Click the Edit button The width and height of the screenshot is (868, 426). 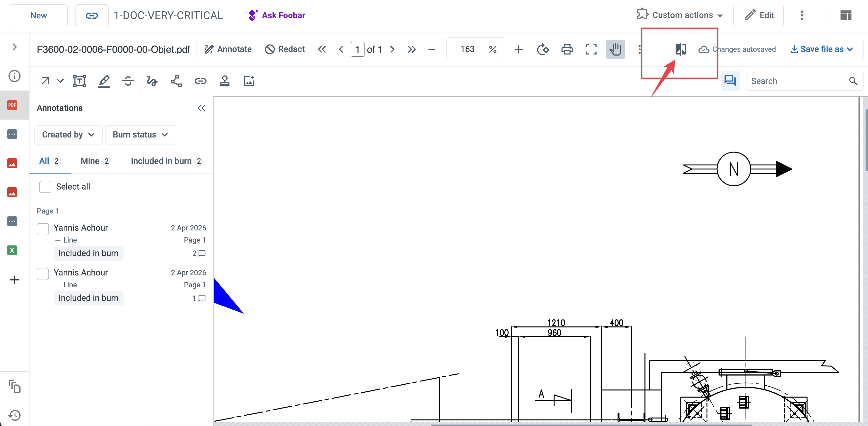pos(758,15)
